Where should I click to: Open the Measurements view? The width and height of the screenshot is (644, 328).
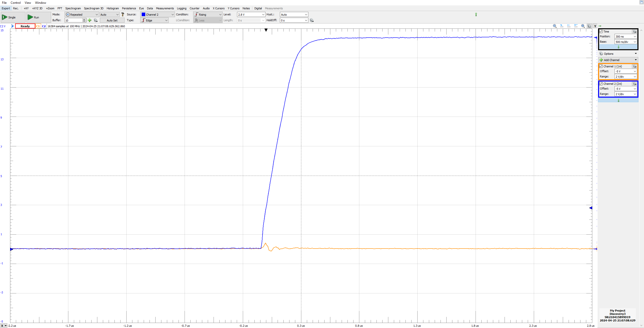[165, 8]
